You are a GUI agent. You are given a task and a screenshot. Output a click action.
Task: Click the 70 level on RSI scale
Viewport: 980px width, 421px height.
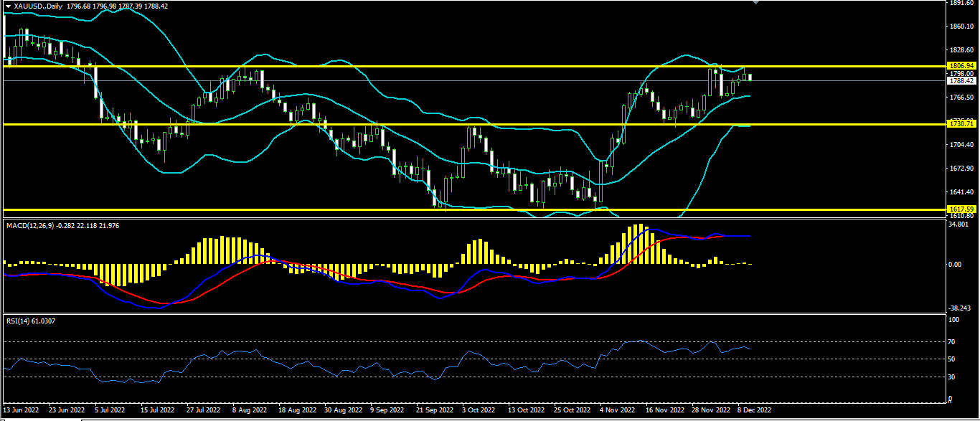tap(952, 341)
